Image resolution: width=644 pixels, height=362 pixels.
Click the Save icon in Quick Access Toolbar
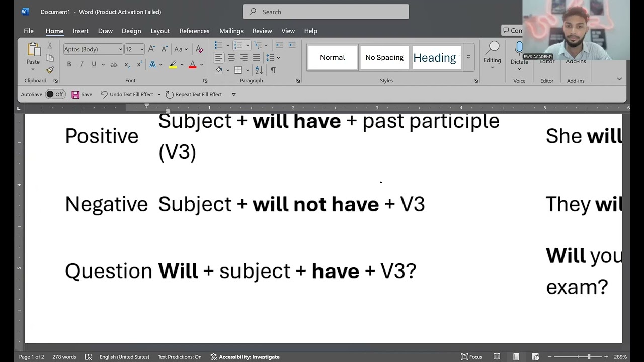tap(82, 94)
